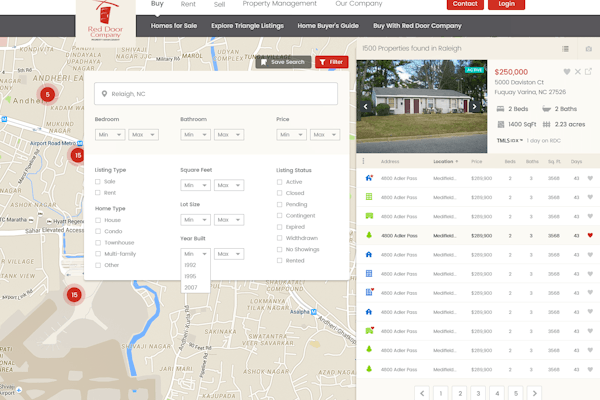Image resolution: width=600 pixels, height=400 pixels.
Task: Open the Bedroom Max dropdown
Action: [143, 135]
